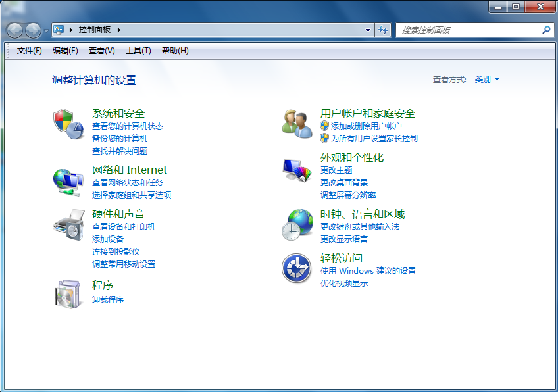Open the 系统和安全 shield icon
Screen dimensions: 558x392
point(68,124)
